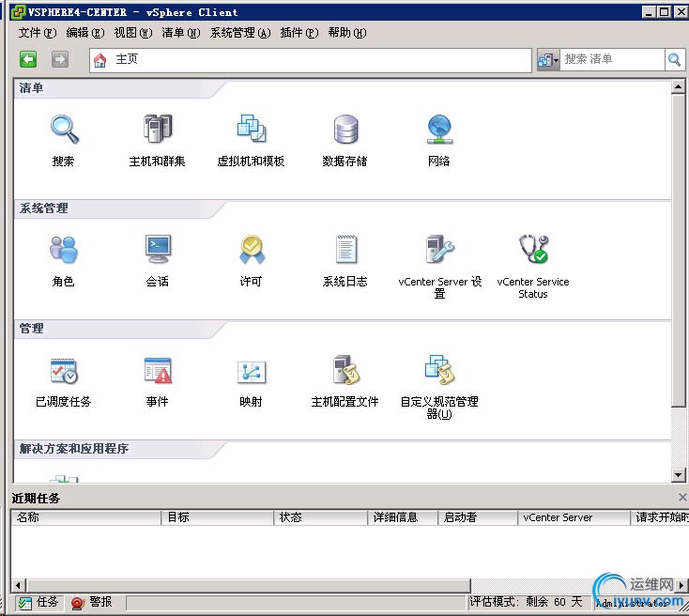Click the tasks list scroll right arrow
Viewport: 689px width, 616px height.
[681, 586]
